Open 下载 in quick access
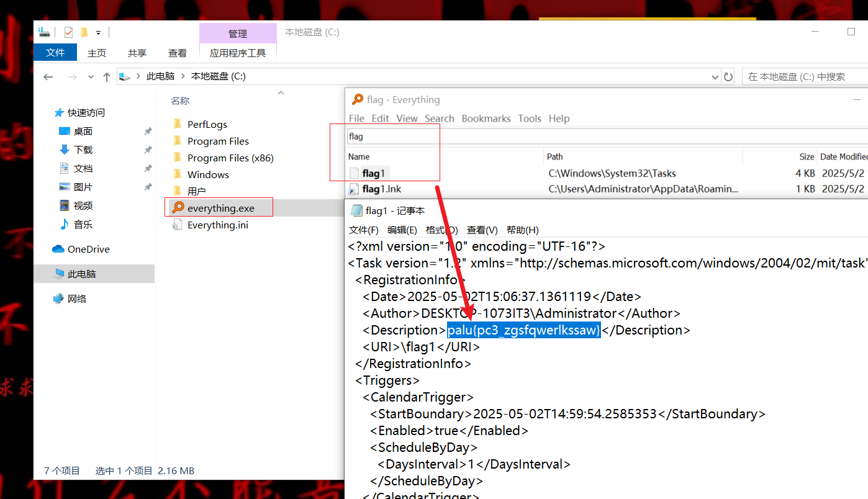 coord(83,150)
